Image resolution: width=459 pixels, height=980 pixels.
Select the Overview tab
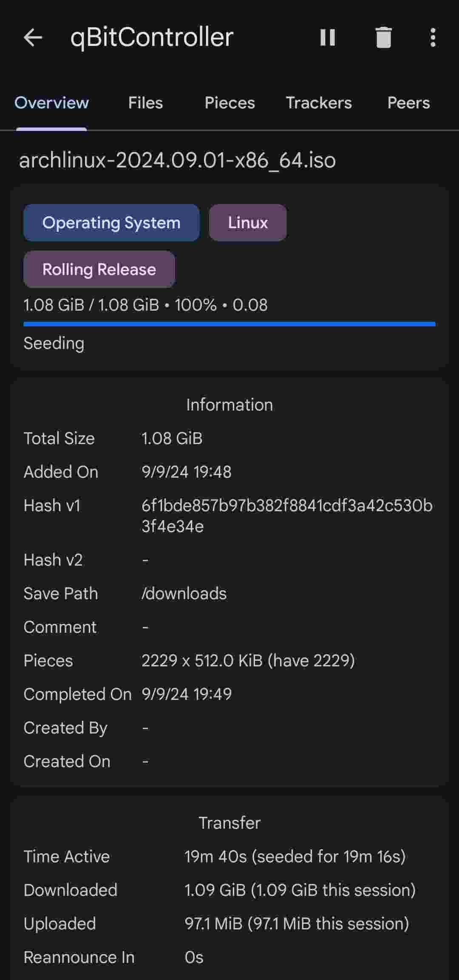click(x=51, y=103)
